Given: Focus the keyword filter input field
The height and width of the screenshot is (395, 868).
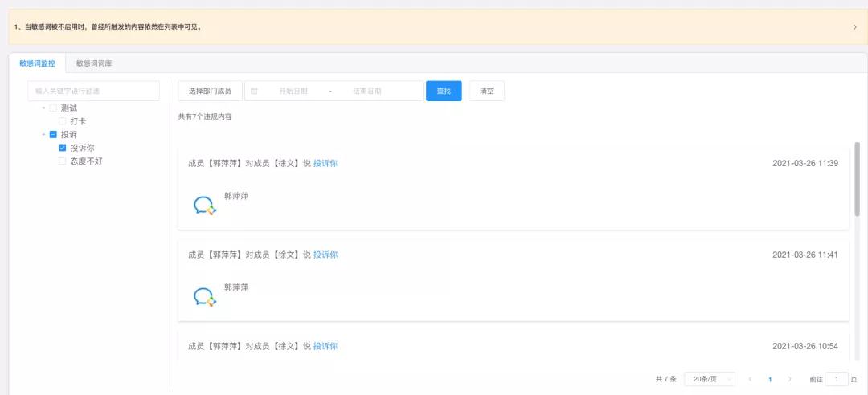Looking at the screenshot, I should point(93,91).
